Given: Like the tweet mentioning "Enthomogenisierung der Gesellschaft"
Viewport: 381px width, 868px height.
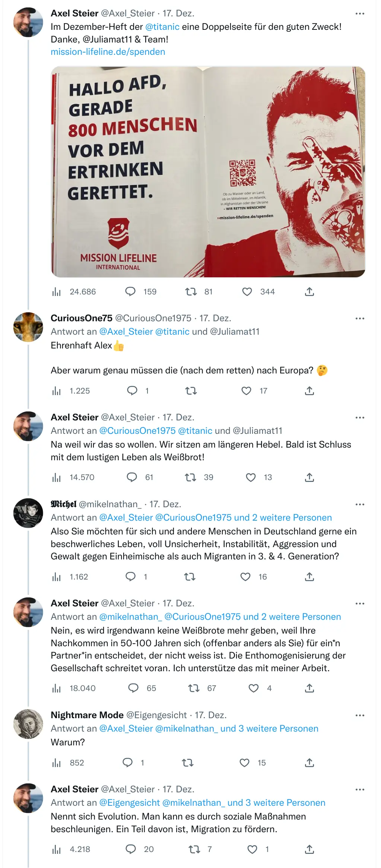Looking at the screenshot, I should (x=254, y=688).
